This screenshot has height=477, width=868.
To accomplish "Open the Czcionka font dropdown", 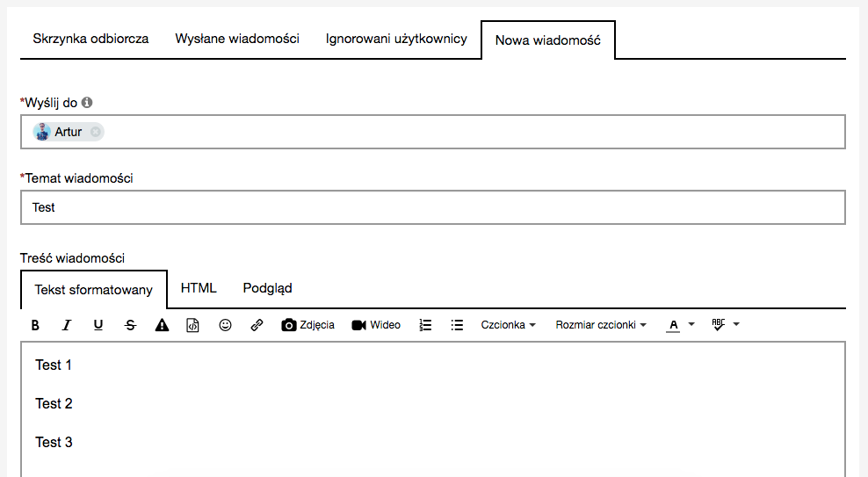I will click(x=508, y=325).
